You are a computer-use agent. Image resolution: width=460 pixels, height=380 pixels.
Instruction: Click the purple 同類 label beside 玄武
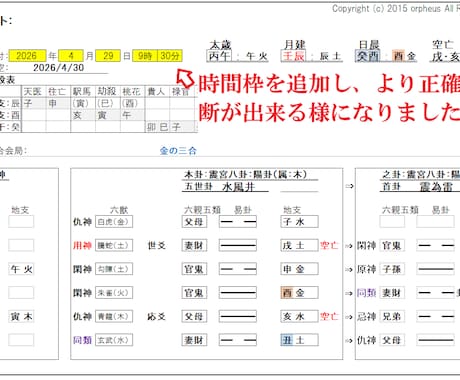pos(82,340)
